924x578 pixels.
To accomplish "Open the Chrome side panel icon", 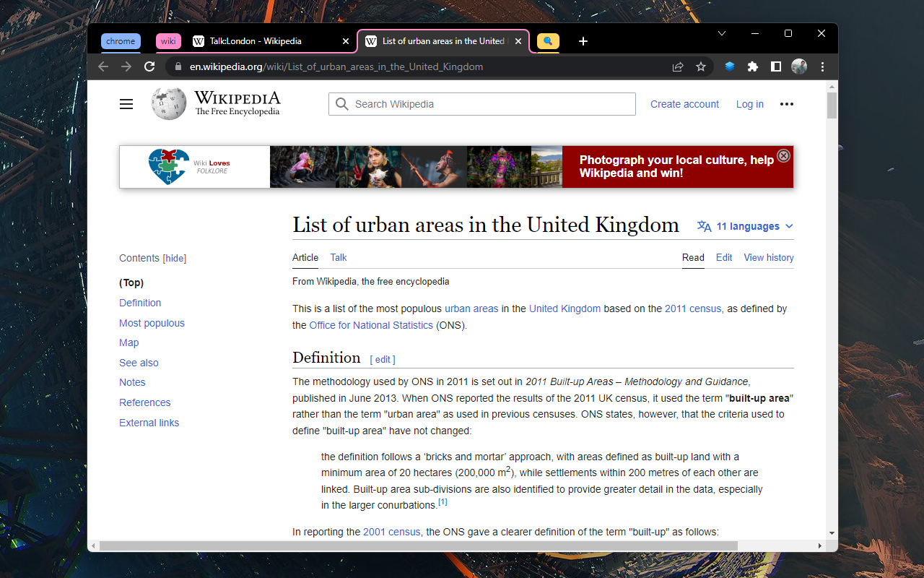I will tap(776, 66).
